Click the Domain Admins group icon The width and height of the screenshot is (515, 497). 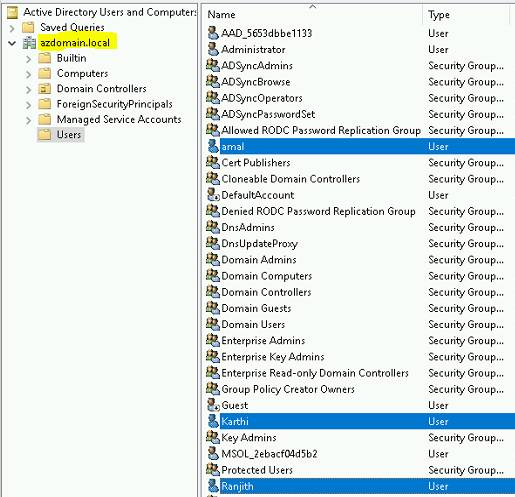pos(213,259)
